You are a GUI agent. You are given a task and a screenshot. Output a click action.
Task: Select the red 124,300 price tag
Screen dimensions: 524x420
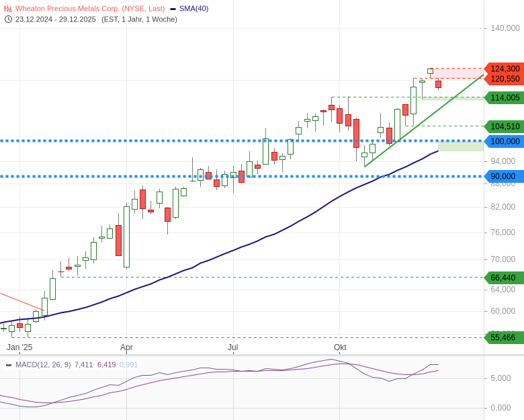click(x=505, y=69)
